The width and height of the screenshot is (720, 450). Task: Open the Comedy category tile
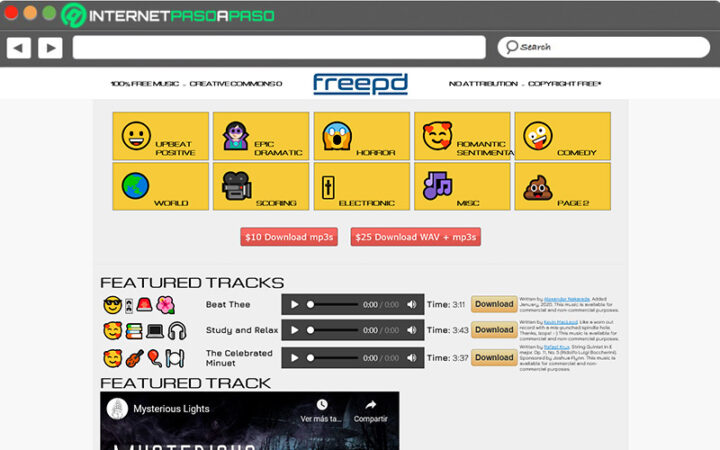click(562, 136)
